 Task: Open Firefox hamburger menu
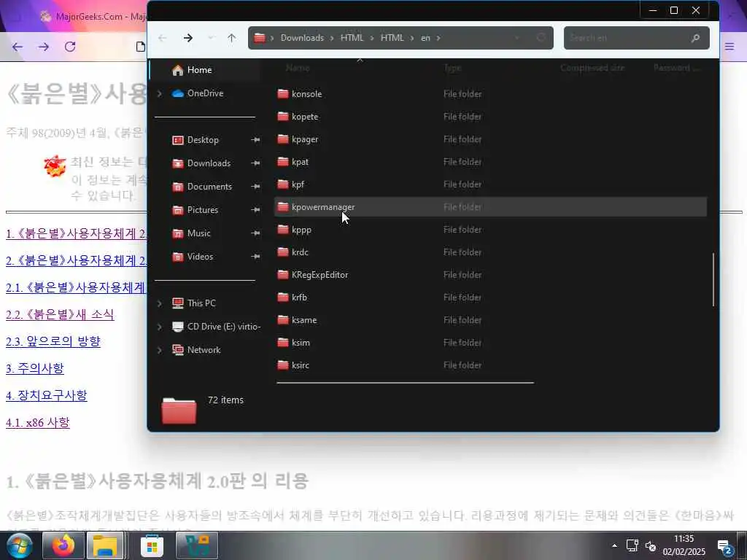point(729,47)
